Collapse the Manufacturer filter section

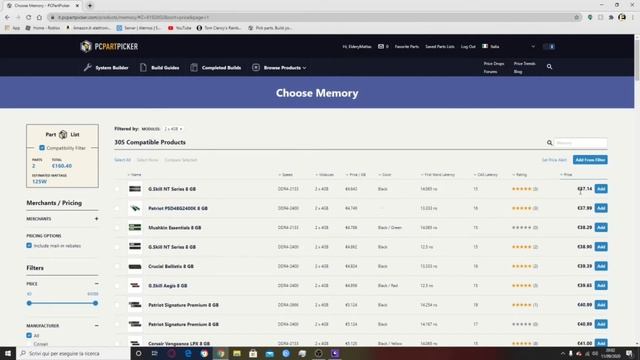[x=96, y=326]
